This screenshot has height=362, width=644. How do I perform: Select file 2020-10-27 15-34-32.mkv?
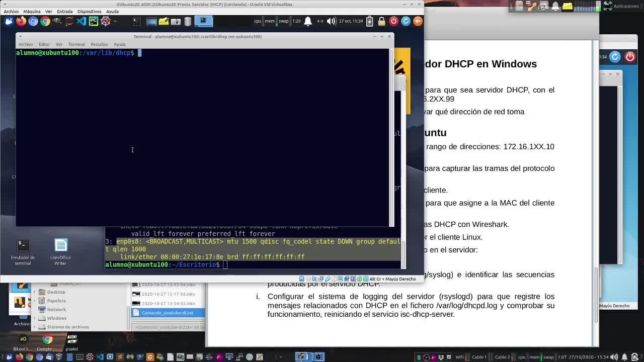click(168, 304)
